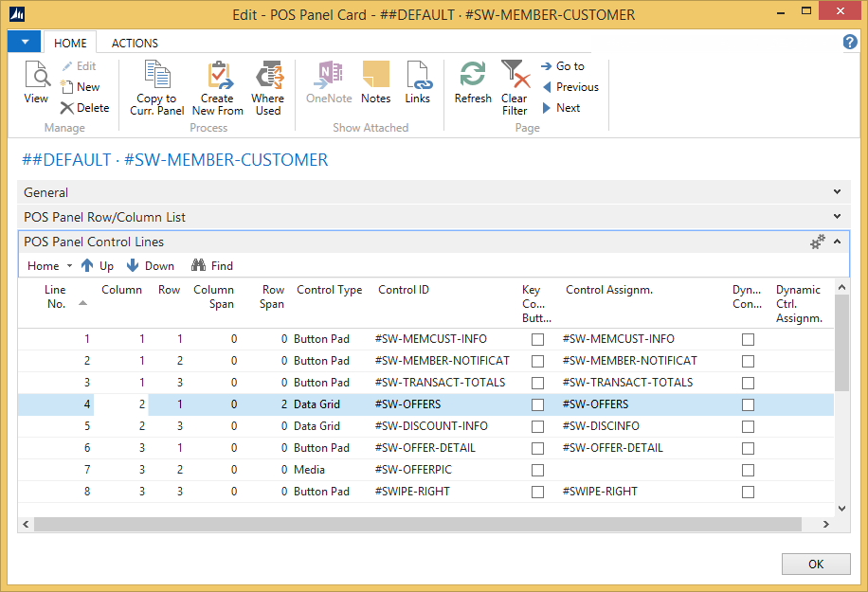Viewport: 868px width, 592px height.
Task: Click the Clear Filter icon
Action: tap(515, 88)
